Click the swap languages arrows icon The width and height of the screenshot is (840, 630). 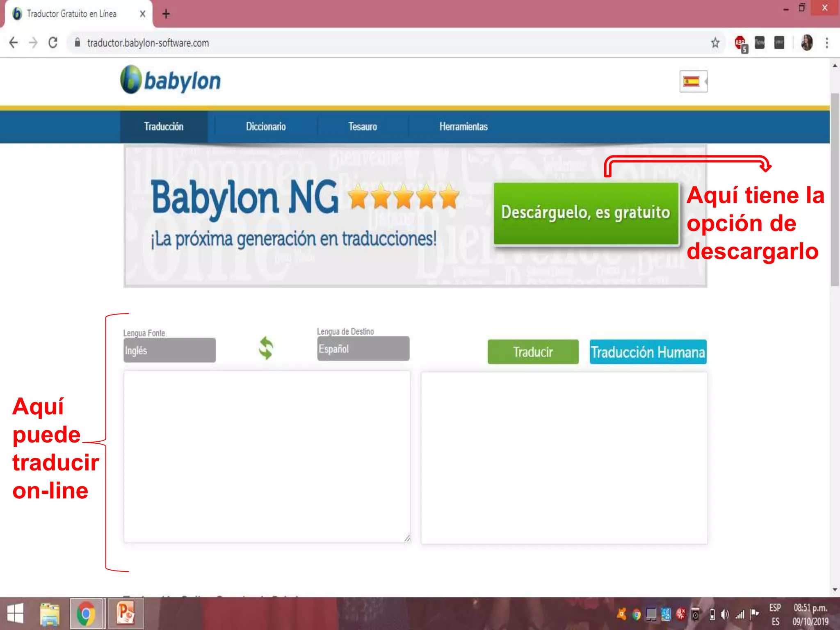[266, 348]
